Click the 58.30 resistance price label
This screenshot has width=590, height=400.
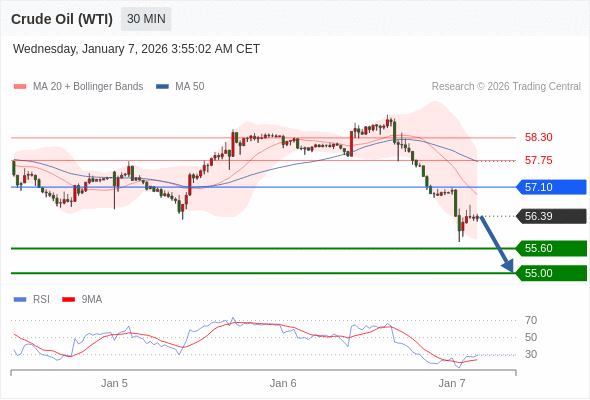538,137
